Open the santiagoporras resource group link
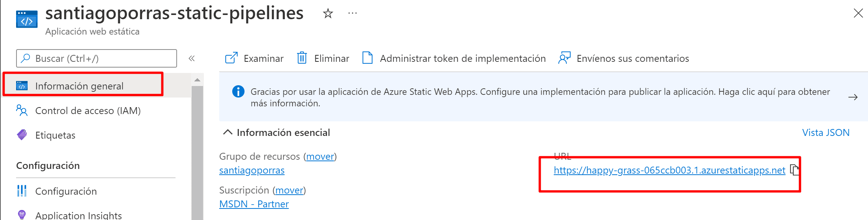 coord(252,170)
